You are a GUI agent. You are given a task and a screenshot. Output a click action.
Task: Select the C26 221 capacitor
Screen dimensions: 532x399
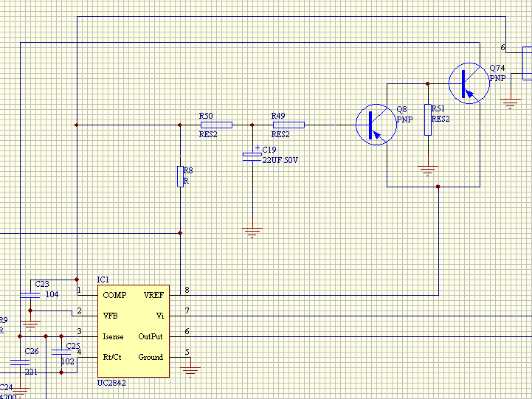click(20, 362)
